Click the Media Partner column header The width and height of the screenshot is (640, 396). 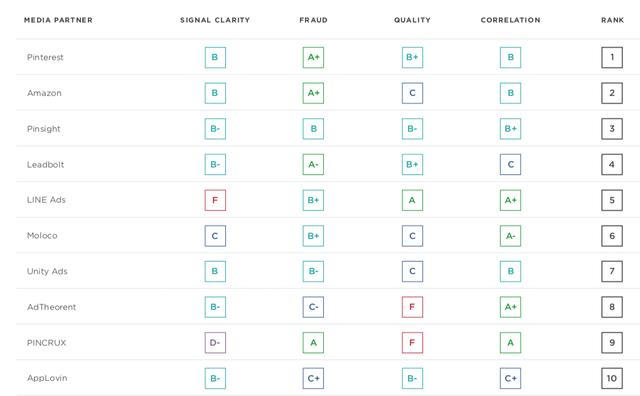tap(58, 20)
